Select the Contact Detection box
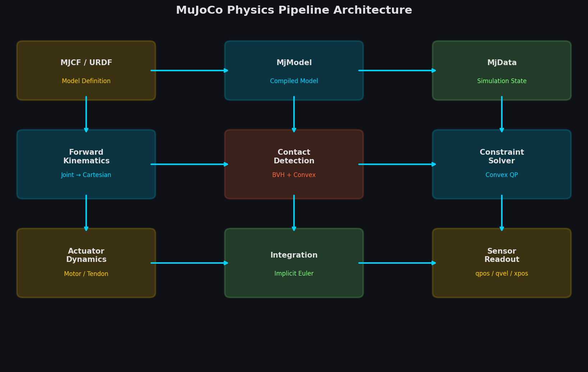The image size is (588, 372). [294, 164]
